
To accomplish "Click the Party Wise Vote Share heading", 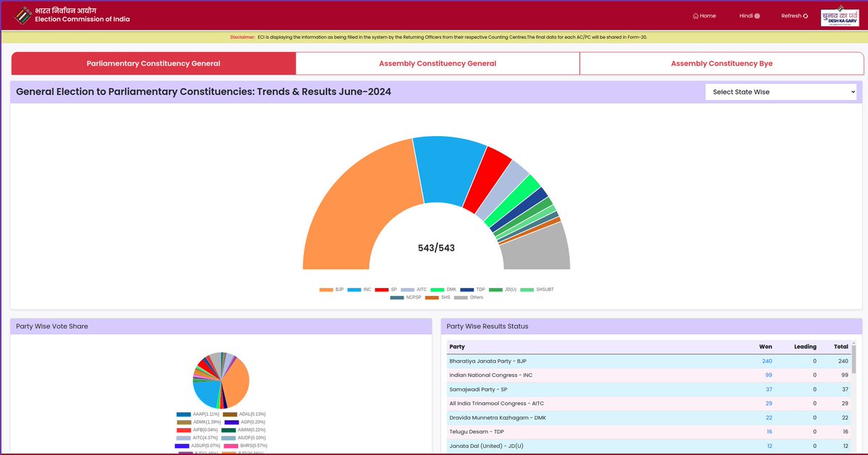I will tap(52, 326).
